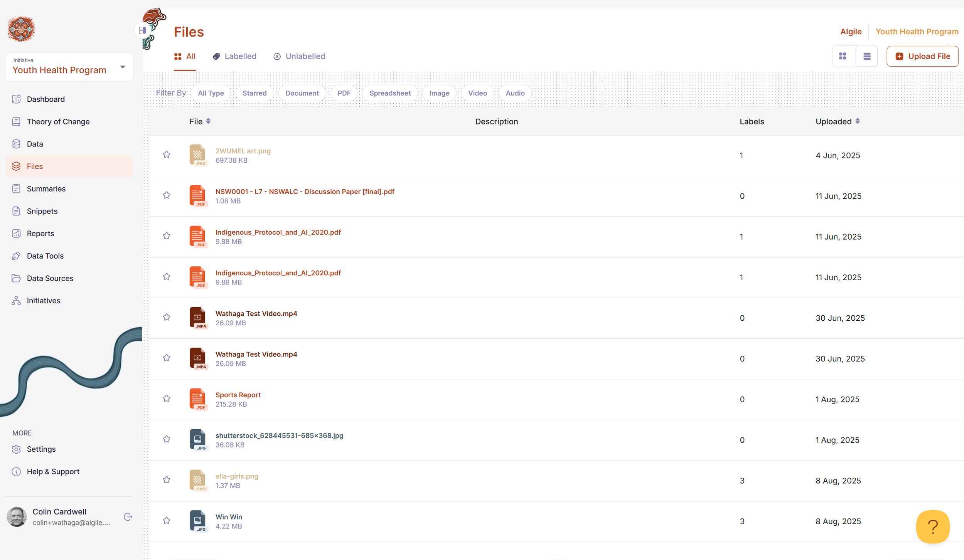The width and height of the screenshot is (964, 560).
Task: Open the NSW0001 Discussion Paper pdf link
Action: click(305, 192)
